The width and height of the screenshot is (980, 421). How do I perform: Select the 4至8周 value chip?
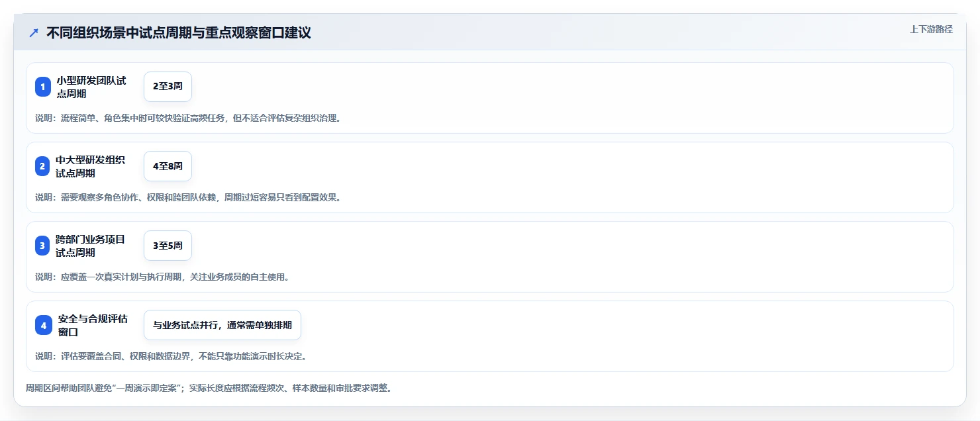pyautogui.click(x=168, y=166)
